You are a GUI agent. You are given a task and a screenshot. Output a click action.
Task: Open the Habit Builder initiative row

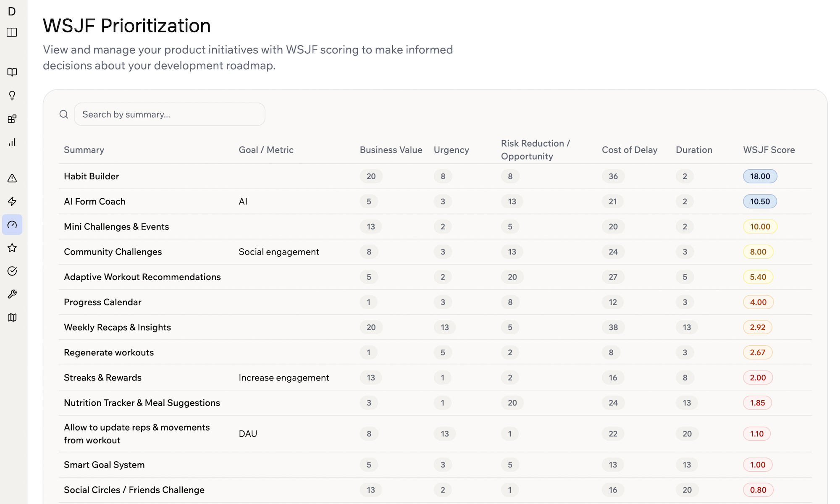tap(435, 176)
